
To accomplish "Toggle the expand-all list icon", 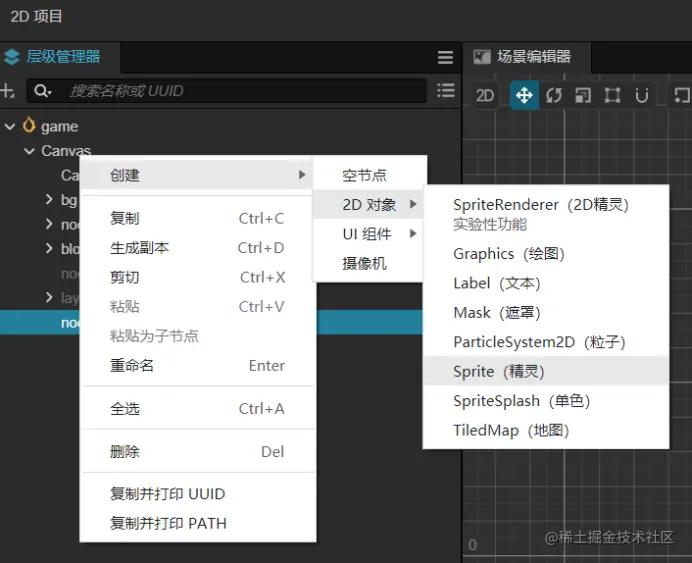I will [446, 90].
